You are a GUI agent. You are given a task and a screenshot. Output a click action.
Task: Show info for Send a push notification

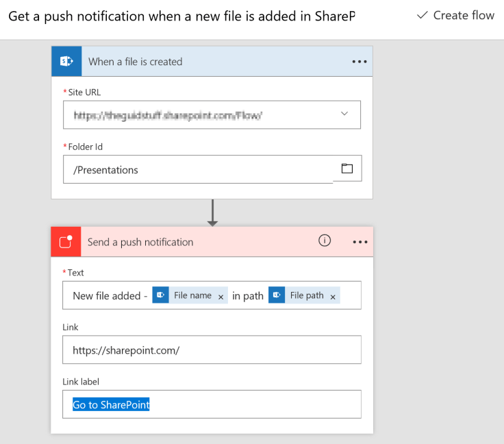[325, 241]
